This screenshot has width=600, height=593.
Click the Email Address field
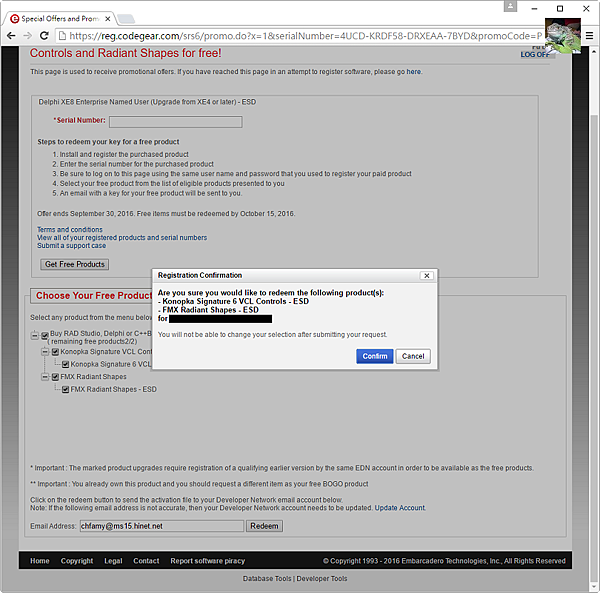point(161,526)
